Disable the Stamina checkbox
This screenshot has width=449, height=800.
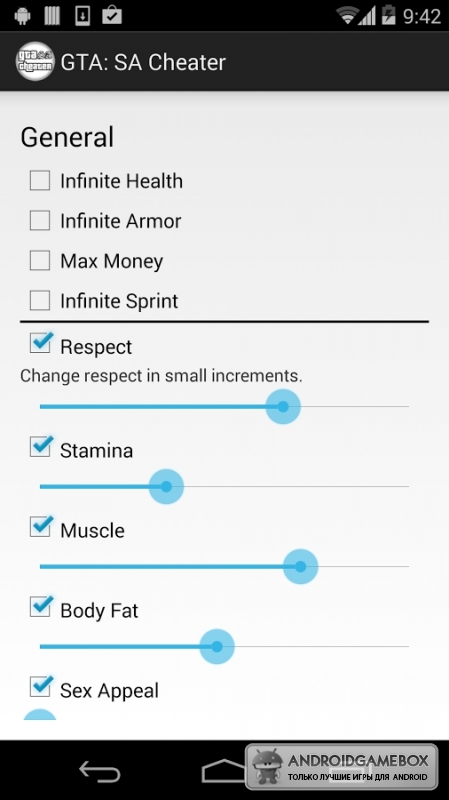click(41, 446)
